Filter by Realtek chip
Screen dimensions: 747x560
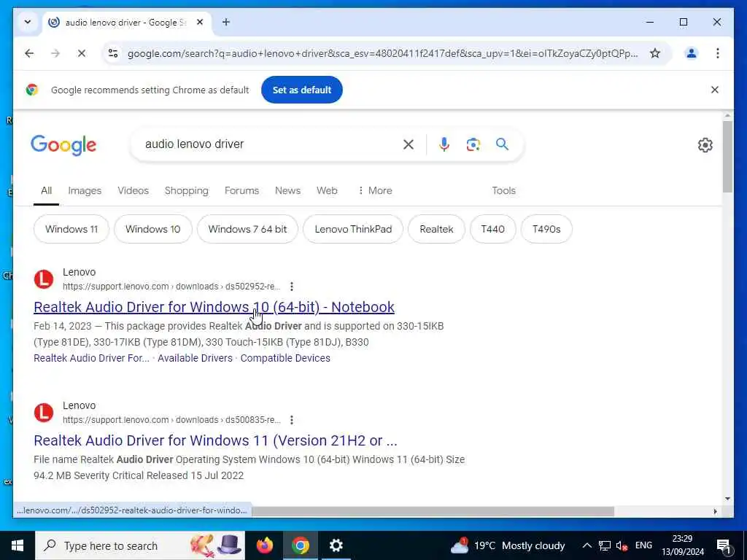[x=436, y=229]
